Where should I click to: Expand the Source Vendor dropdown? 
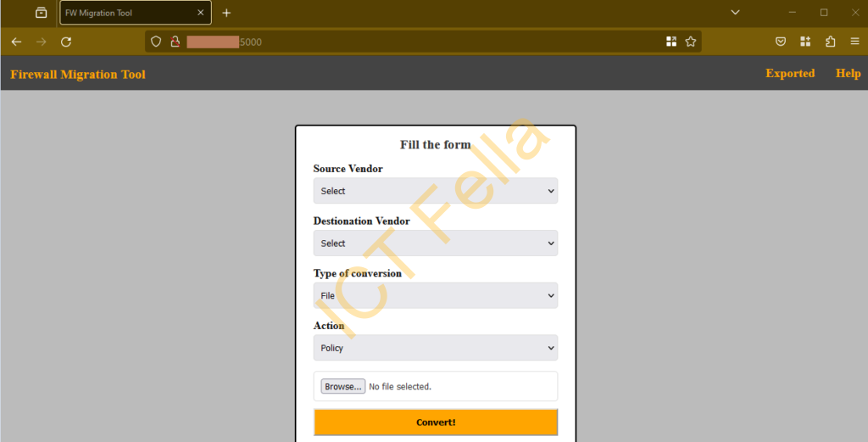pyautogui.click(x=436, y=191)
